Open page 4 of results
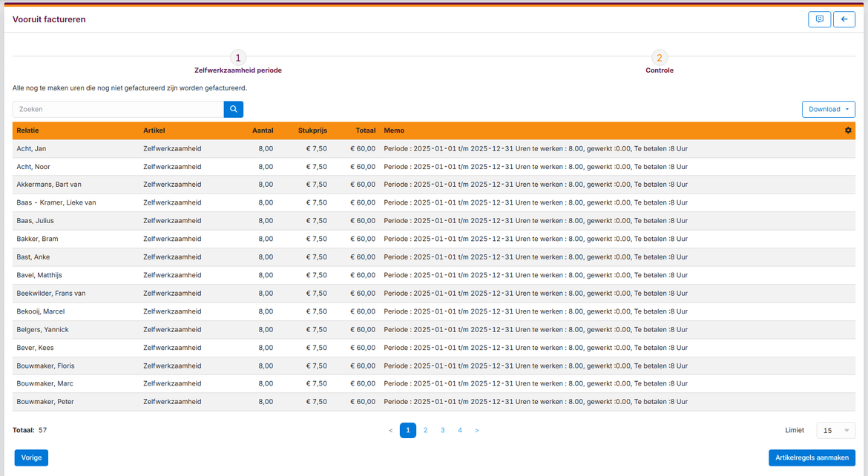 click(459, 431)
